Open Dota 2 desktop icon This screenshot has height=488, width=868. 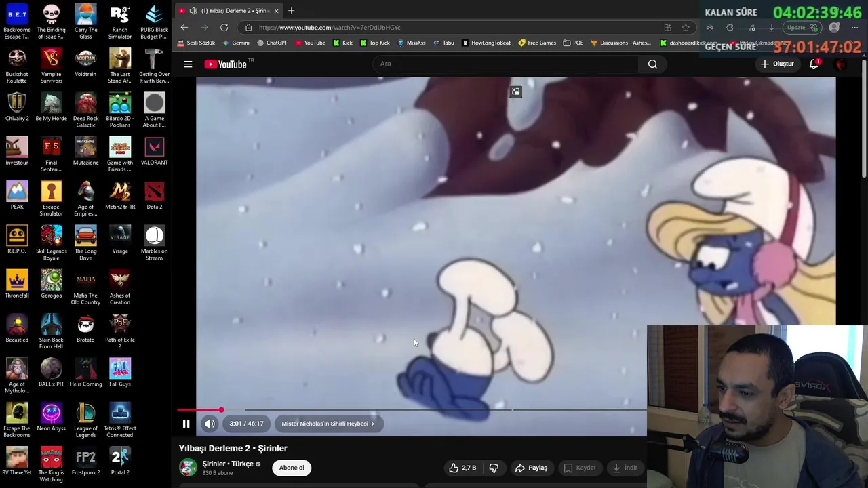155,195
